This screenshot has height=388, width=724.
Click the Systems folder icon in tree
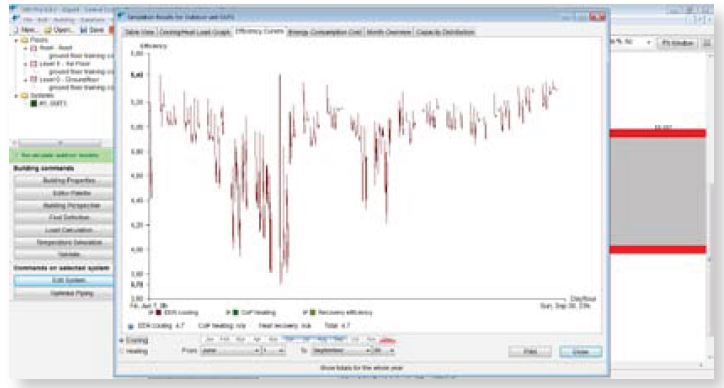coord(24,95)
